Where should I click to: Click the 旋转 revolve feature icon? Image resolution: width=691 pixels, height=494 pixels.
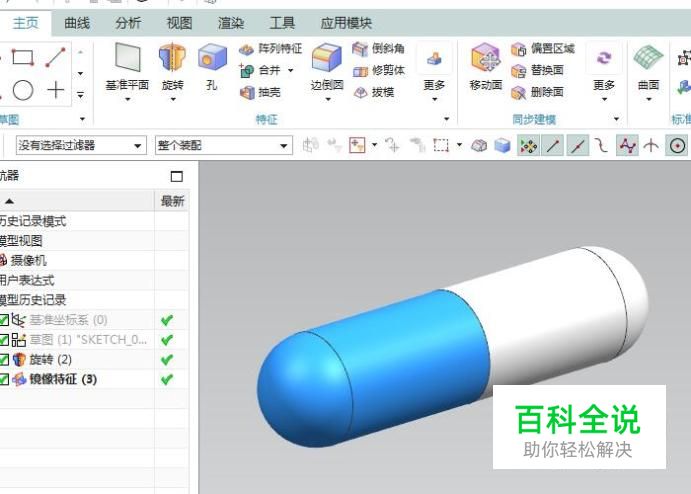(x=172, y=57)
